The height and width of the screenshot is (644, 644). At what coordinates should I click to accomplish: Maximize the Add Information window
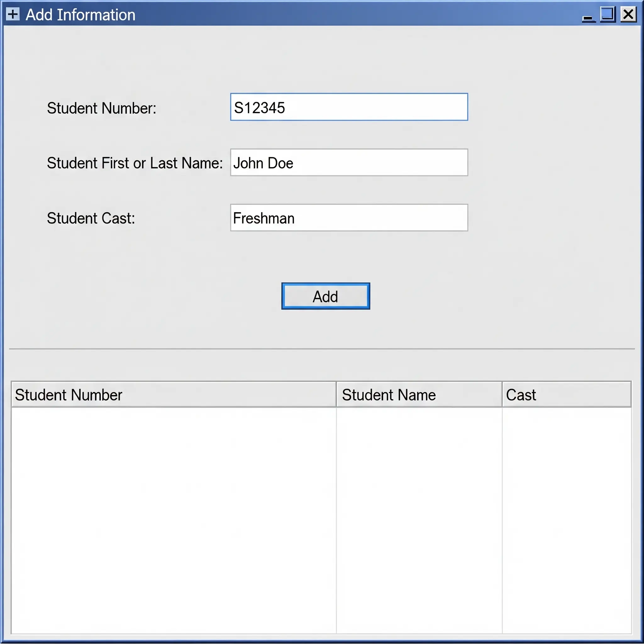pyautogui.click(x=608, y=14)
